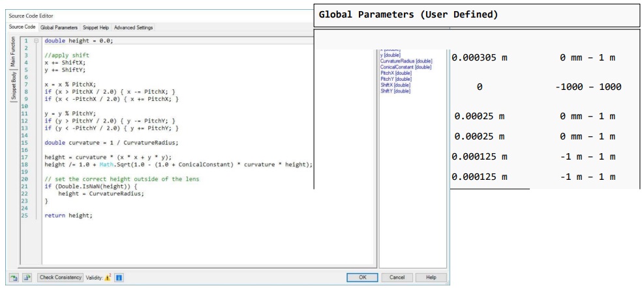Screen dimensions: 644x288
Task: Click the Help button
Action: click(431, 278)
